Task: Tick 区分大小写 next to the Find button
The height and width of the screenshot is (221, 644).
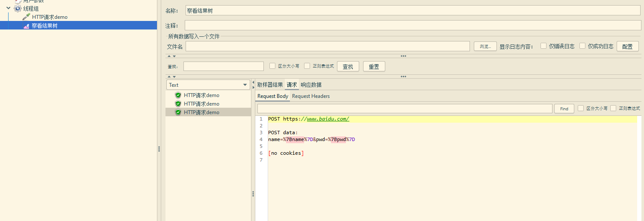Action: [x=581, y=108]
